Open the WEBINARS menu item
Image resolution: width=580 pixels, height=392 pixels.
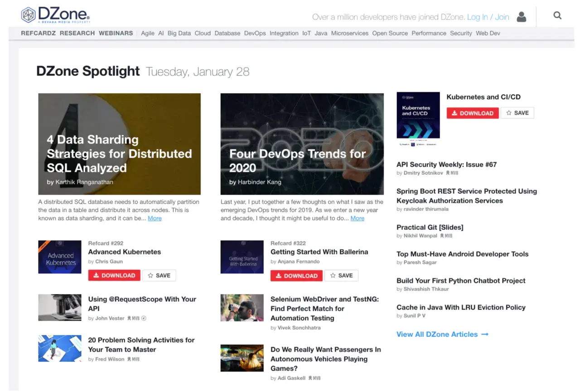click(x=116, y=33)
